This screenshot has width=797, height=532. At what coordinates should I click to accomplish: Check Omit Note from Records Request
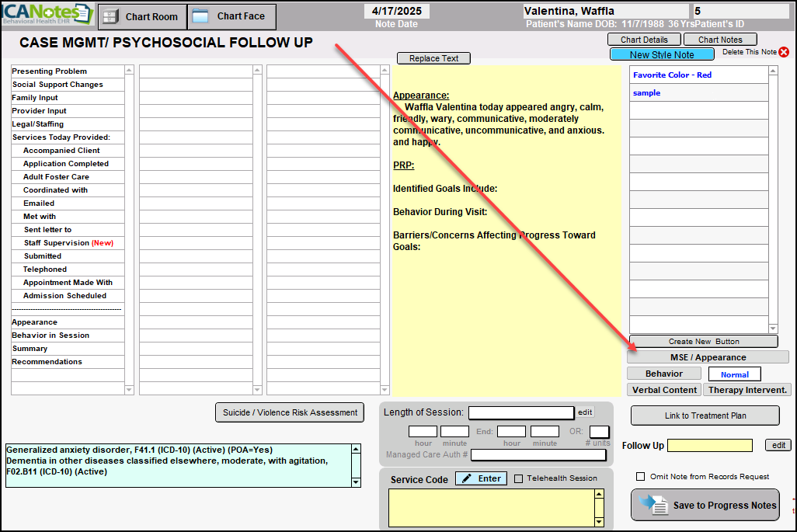[x=641, y=477]
